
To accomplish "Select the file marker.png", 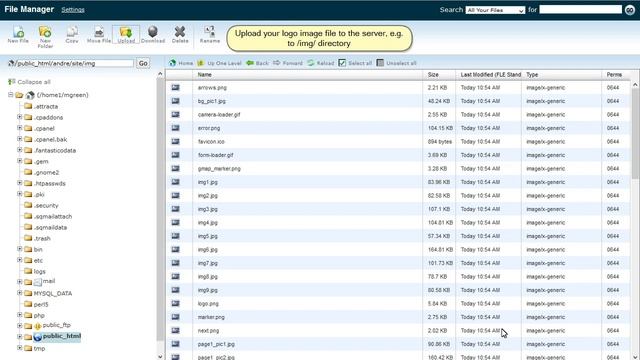I will pyautogui.click(x=211, y=317).
